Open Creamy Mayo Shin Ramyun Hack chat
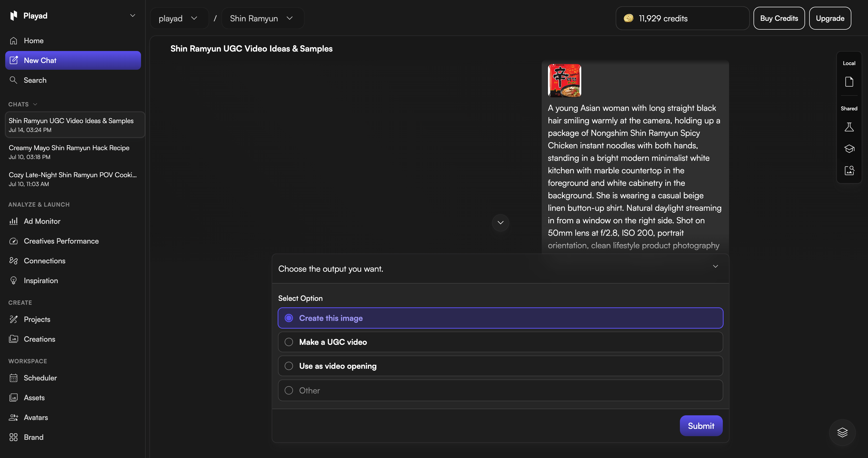 (75, 152)
